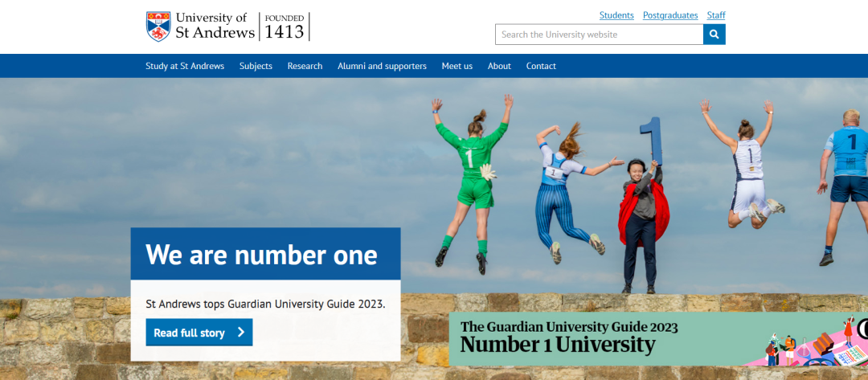Viewport: 868px width, 380px height.
Task: Open the Study at St Andrews menu
Action: point(185,66)
